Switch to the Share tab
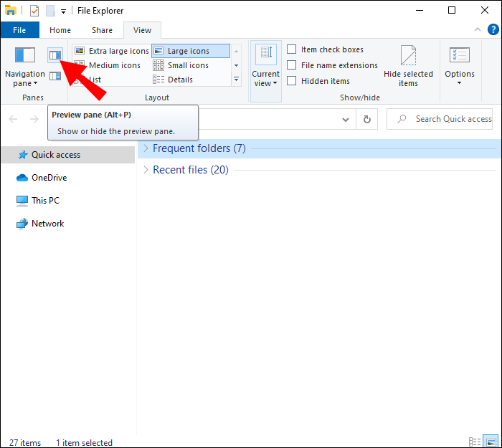The image size is (502, 448). tap(102, 30)
